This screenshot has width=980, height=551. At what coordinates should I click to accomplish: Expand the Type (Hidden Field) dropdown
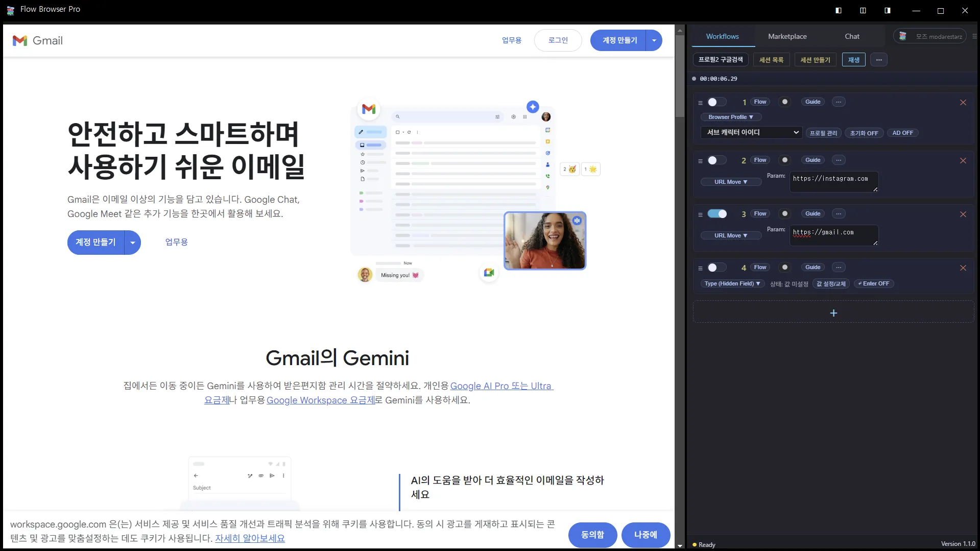tap(732, 283)
